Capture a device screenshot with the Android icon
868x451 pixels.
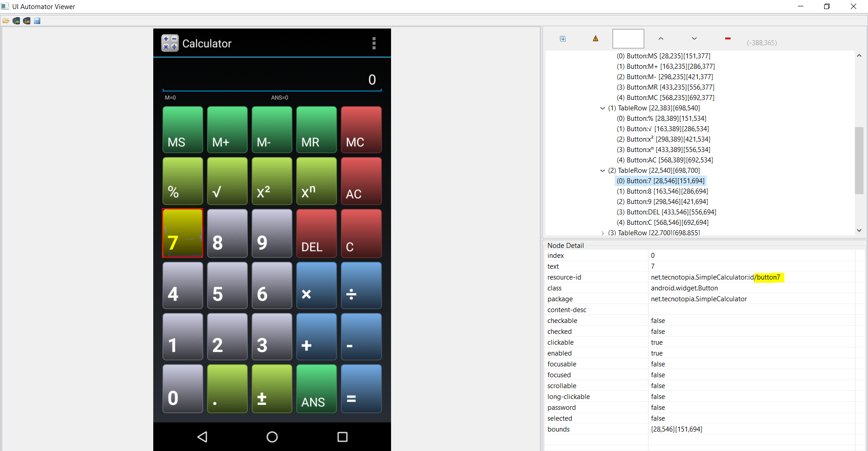[16, 21]
